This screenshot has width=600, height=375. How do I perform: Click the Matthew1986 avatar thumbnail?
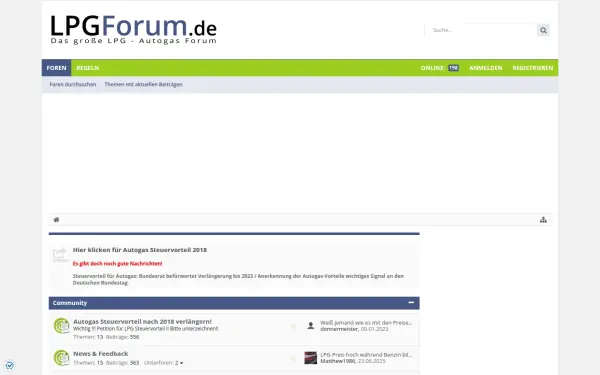[x=311, y=358]
